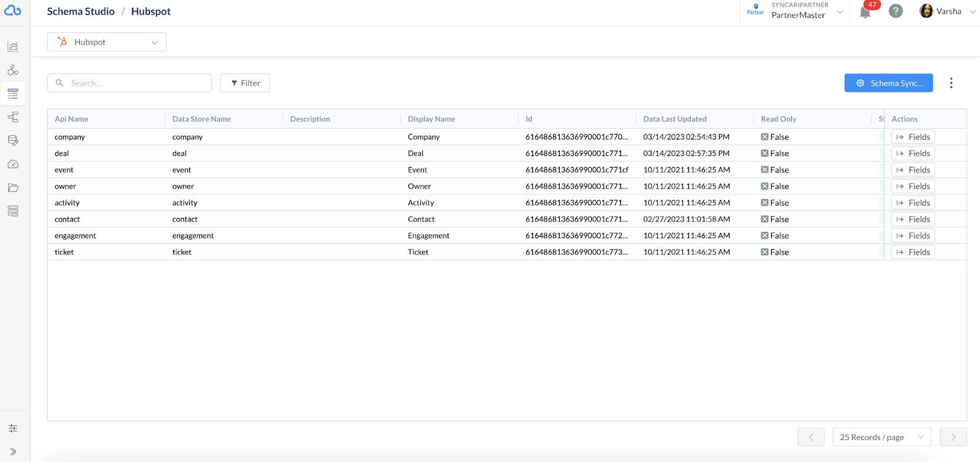Open the folder sidebar icon
This screenshot has width=980, height=462.
(13, 187)
